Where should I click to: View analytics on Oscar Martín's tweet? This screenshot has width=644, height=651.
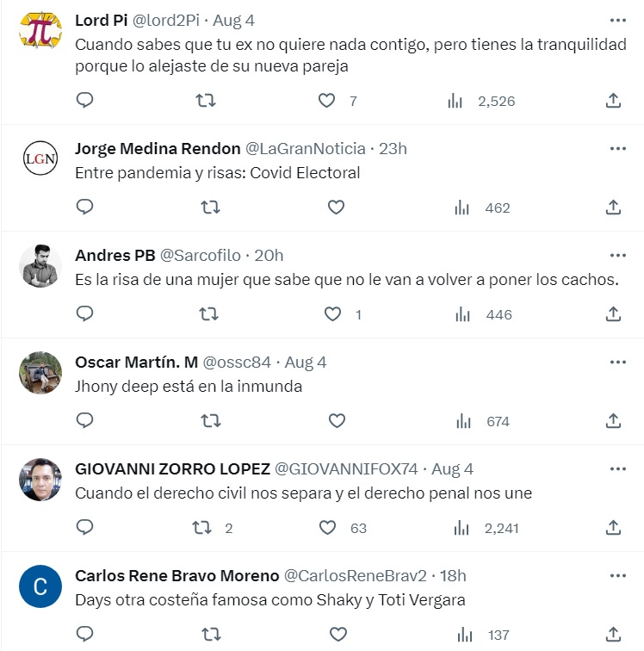pos(463,421)
